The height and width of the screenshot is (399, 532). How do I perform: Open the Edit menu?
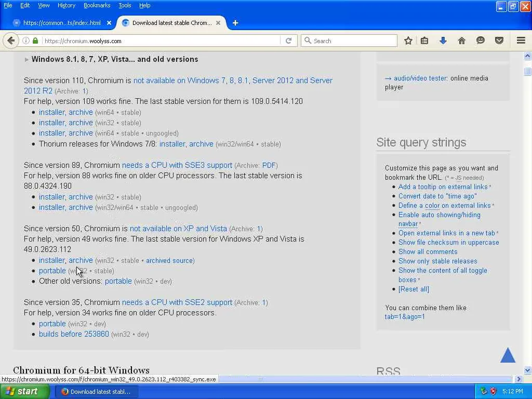[25, 5]
